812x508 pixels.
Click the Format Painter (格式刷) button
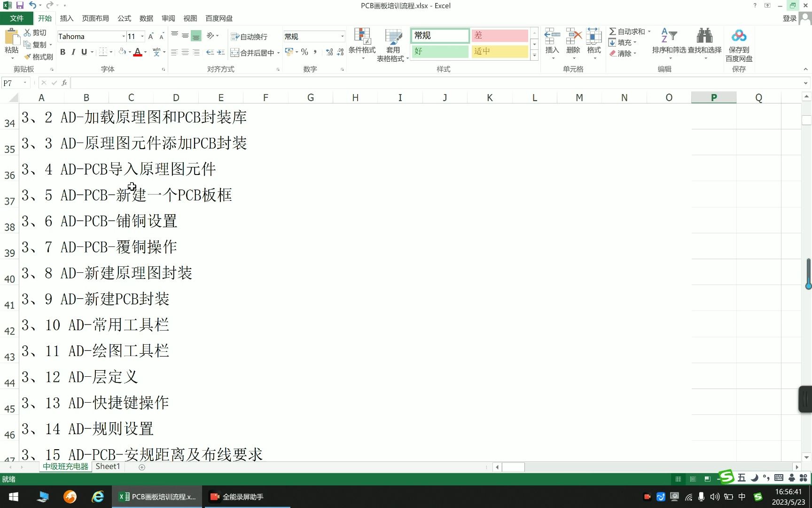point(39,57)
